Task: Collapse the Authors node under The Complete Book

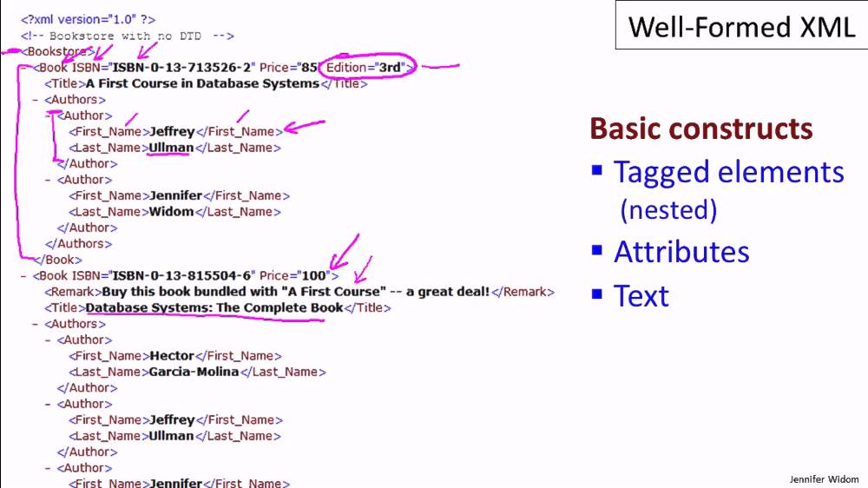Action: pos(36,324)
